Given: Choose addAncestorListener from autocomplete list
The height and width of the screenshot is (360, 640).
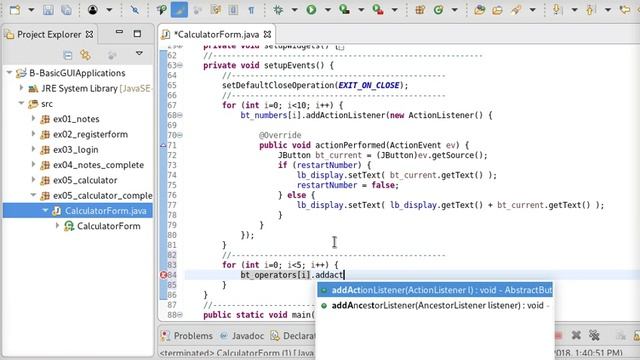Looking at the screenshot, I should 436,305.
